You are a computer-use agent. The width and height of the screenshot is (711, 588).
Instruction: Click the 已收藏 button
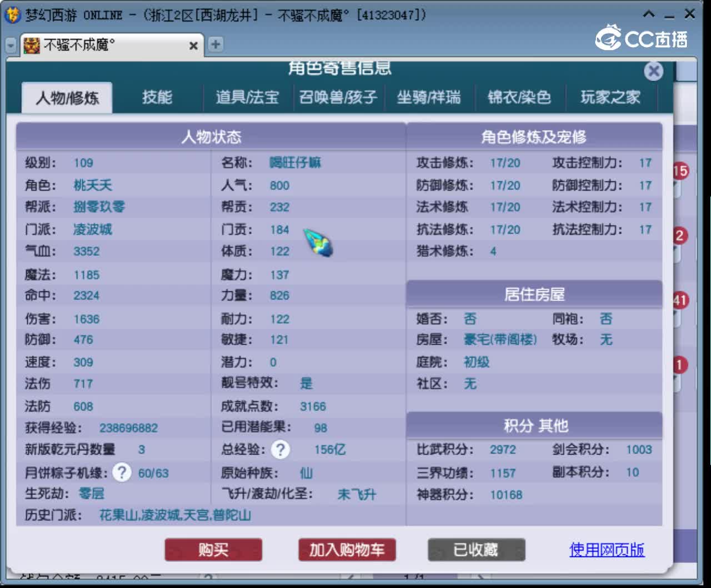[476, 550]
